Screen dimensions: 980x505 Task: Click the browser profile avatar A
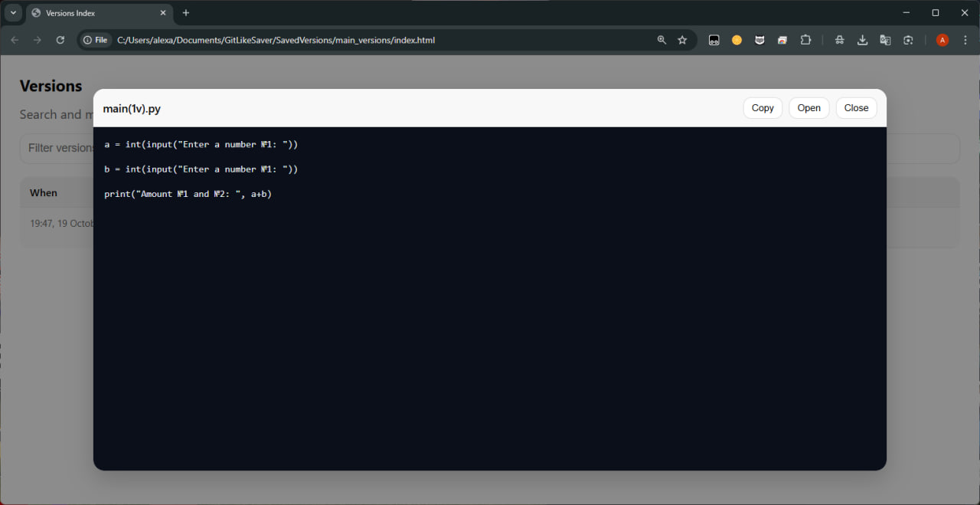click(x=942, y=40)
